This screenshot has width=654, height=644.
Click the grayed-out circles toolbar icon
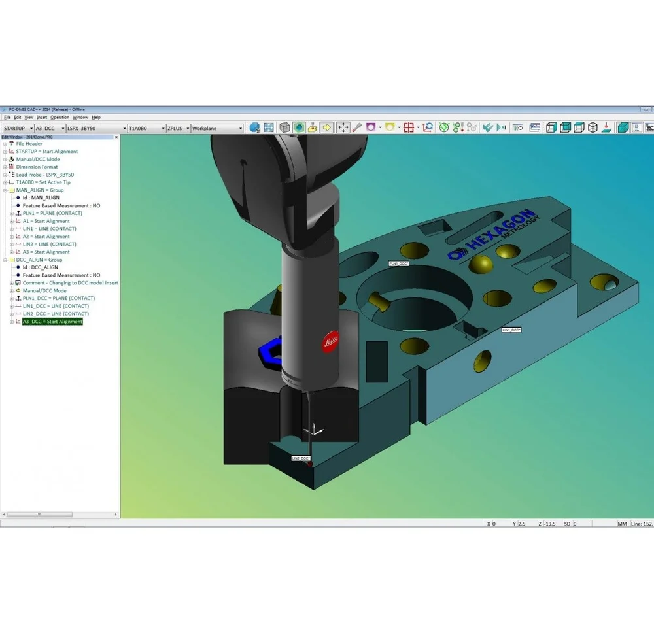click(472, 127)
